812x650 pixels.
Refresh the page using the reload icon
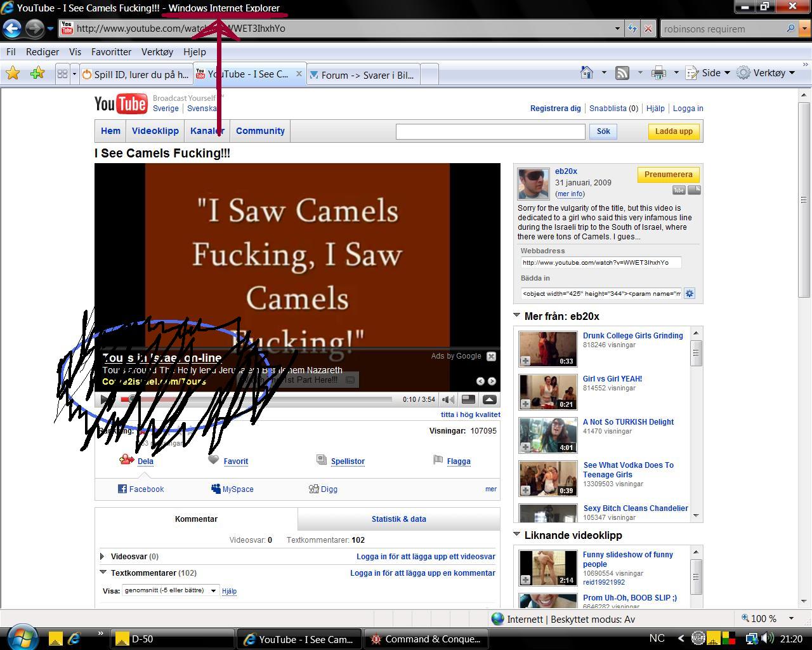point(632,29)
